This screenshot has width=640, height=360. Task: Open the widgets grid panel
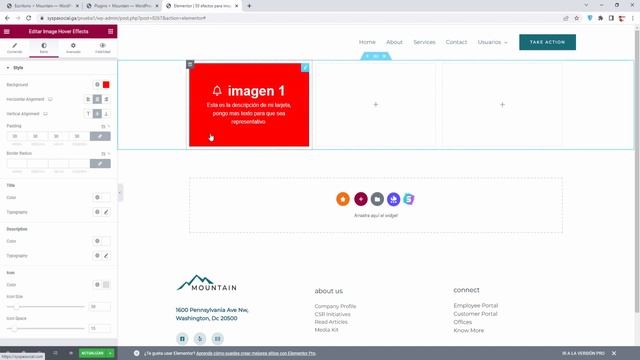click(x=110, y=31)
